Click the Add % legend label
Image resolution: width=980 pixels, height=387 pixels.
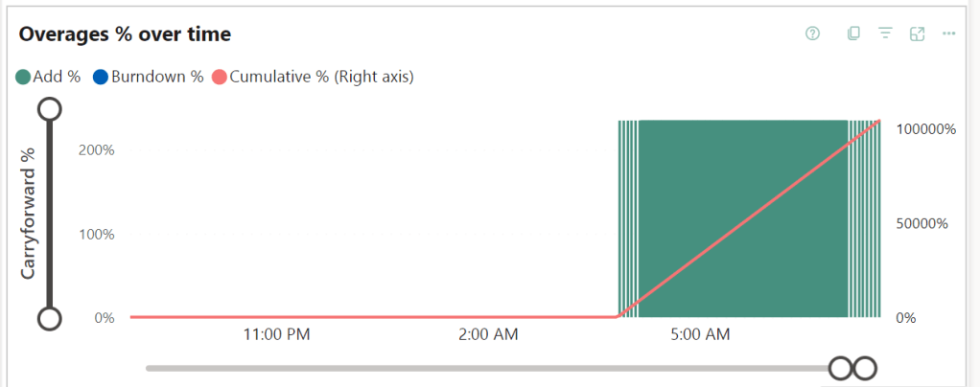coord(57,78)
